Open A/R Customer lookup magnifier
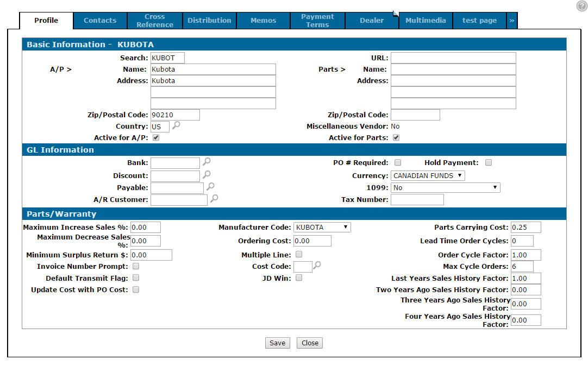 pos(214,198)
